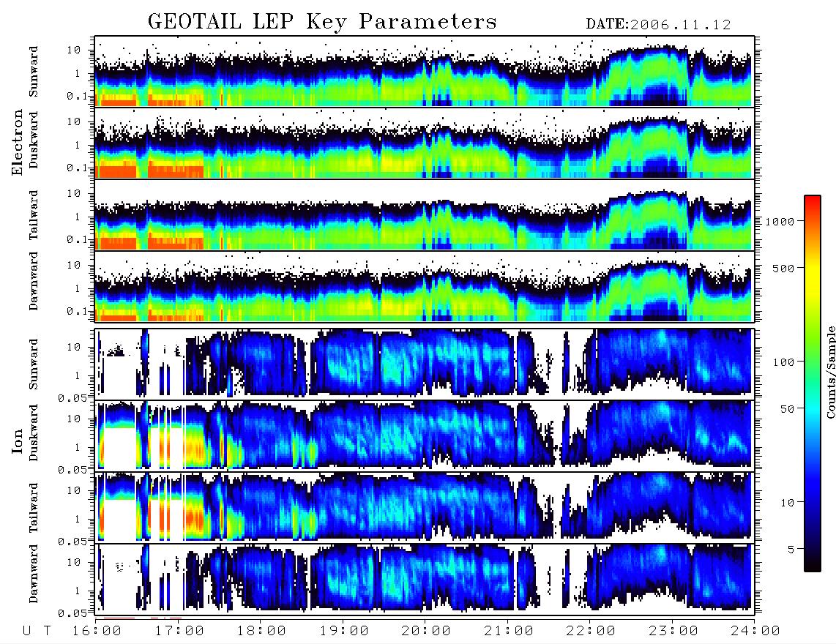Click the Ion 'Tailward' panel label
Screen dimensions: 836x644
click(34, 508)
